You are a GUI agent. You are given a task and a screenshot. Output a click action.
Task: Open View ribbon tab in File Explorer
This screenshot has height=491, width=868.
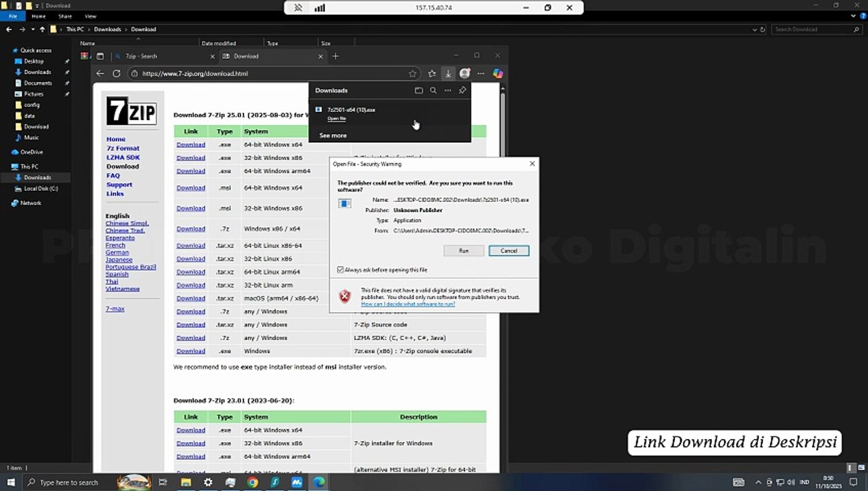(x=90, y=16)
